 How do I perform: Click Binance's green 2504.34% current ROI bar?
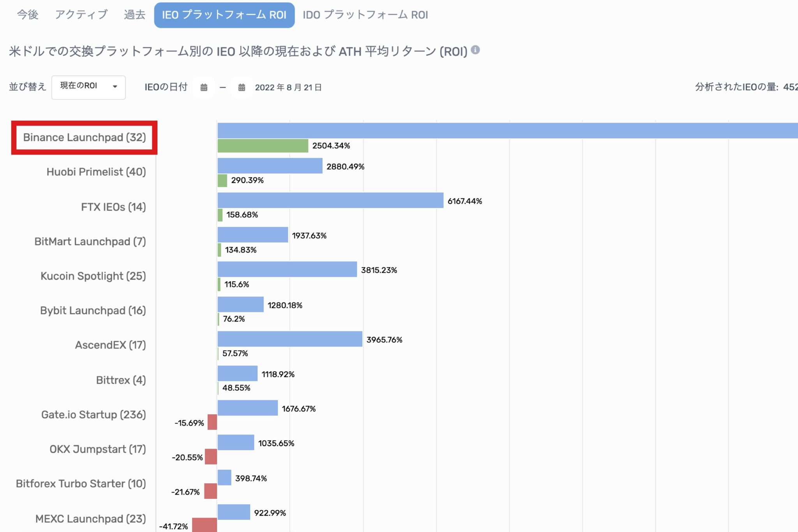tap(263, 146)
